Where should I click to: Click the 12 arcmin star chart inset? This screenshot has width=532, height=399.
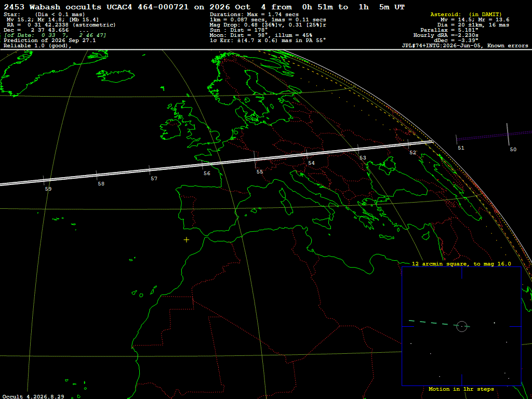point(461,326)
